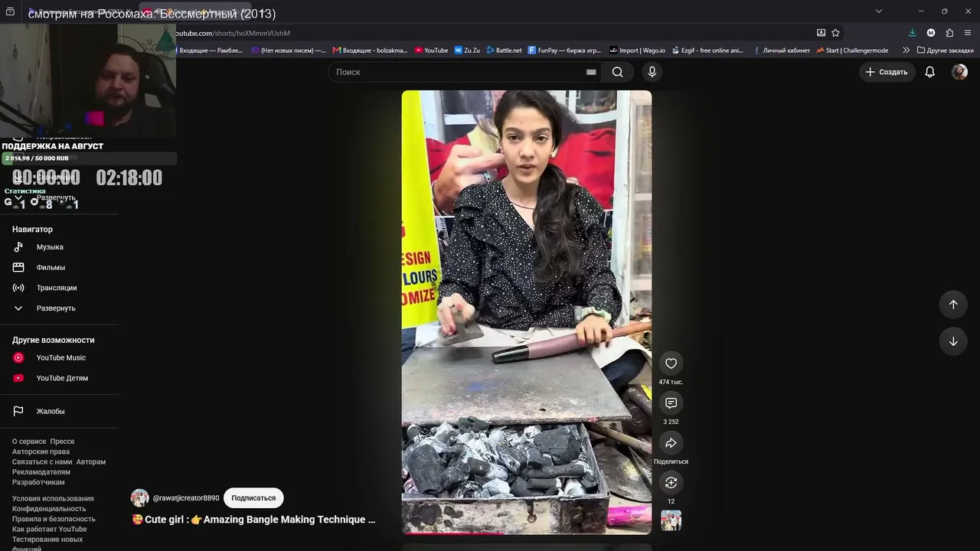Pause the Short by clicking the video
The image size is (980, 551).
click(527, 312)
